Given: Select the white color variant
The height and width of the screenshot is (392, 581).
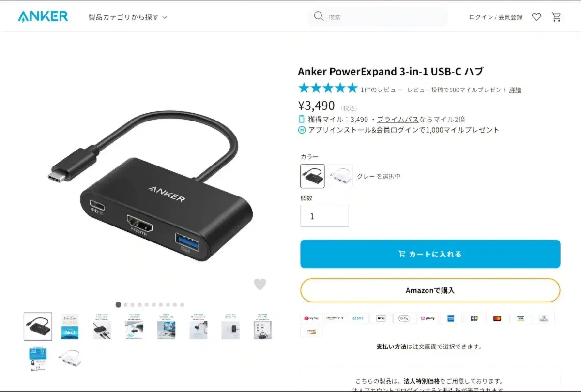Looking at the screenshot, I should click(x=341, y=176).
